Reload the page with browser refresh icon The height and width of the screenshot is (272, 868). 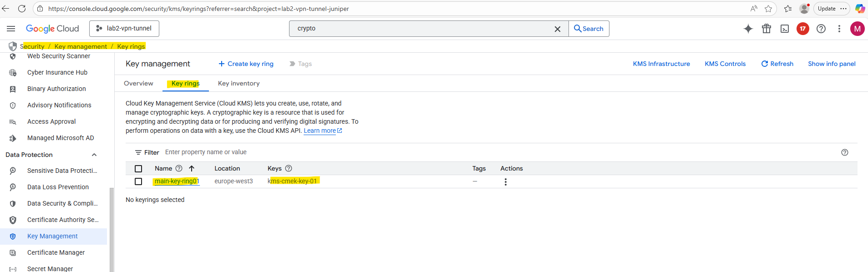point(21,9)
